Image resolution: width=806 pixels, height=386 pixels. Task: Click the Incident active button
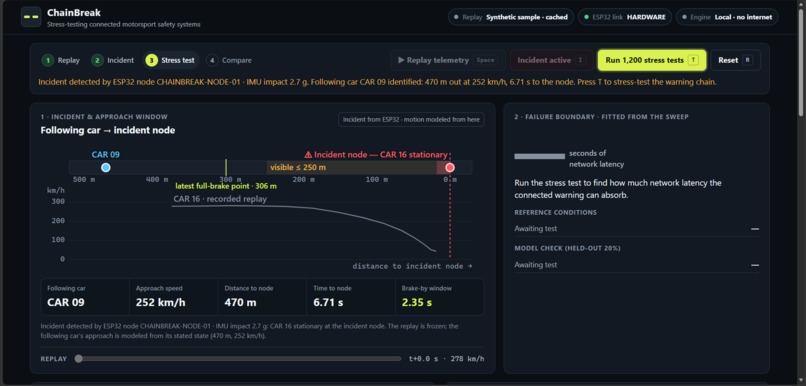551,60
